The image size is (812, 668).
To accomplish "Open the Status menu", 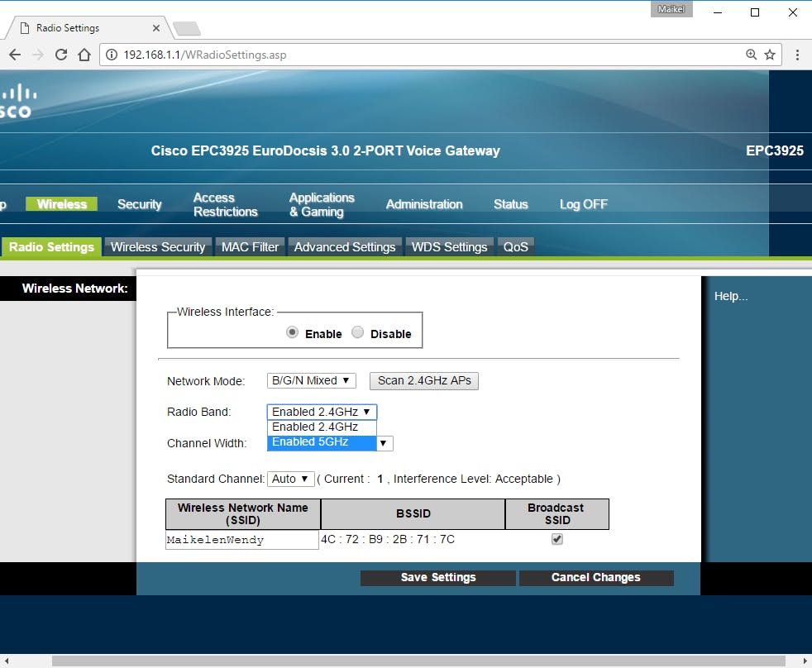I will [511, 204].
